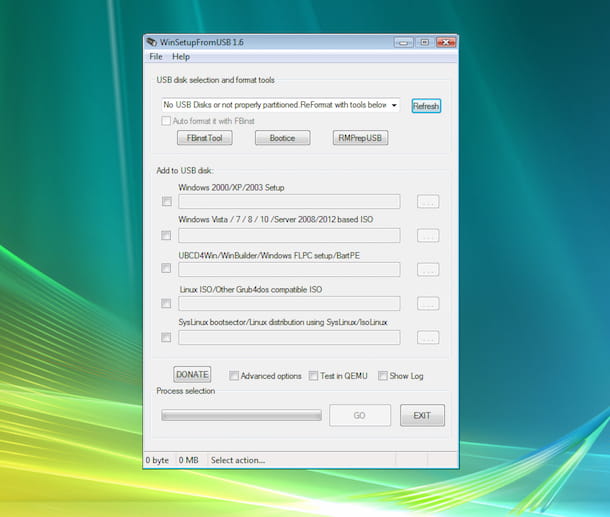Click the '0 byte' status bar entry
The image size is (610, 517).
point(157,460)
